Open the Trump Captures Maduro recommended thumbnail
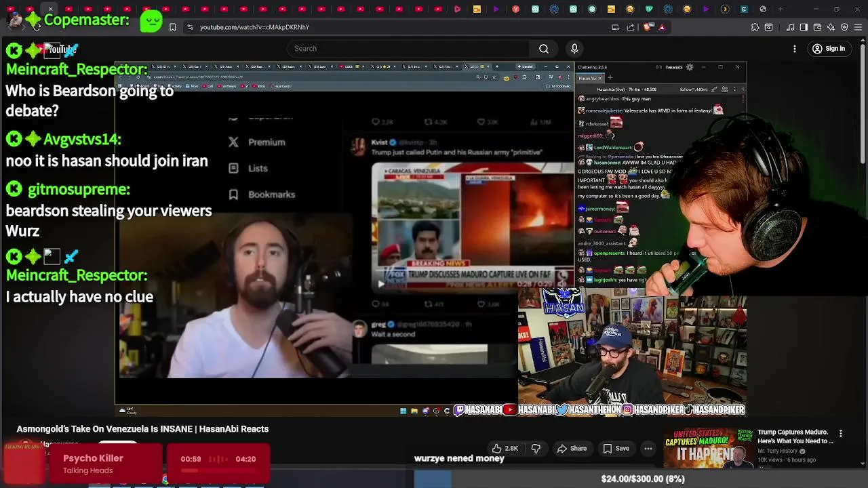Screen dimensions: 868x488 [708, 448]
